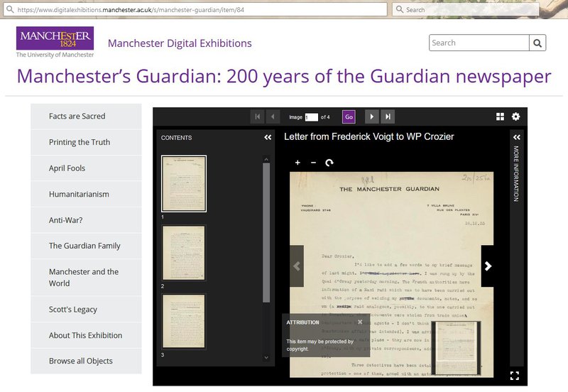Click the purple Go button
The width and height of the screenshot is (568, 392).
pyautogui.click(x=349, y=116)
